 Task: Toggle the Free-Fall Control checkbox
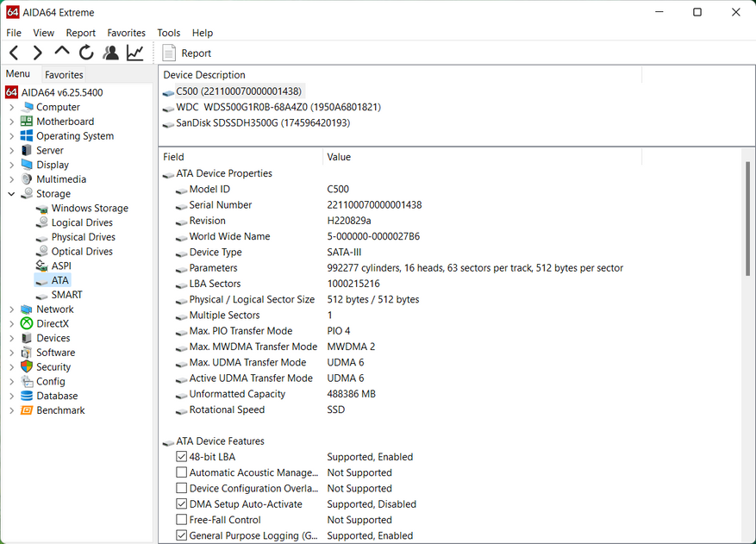[x=181, y=520]
